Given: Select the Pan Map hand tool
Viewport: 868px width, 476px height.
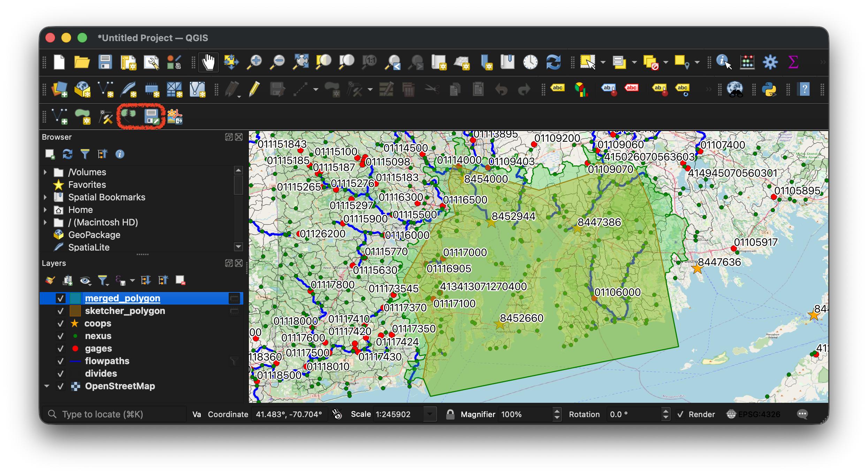Looking at the screenshot, I should pos(208,62).
